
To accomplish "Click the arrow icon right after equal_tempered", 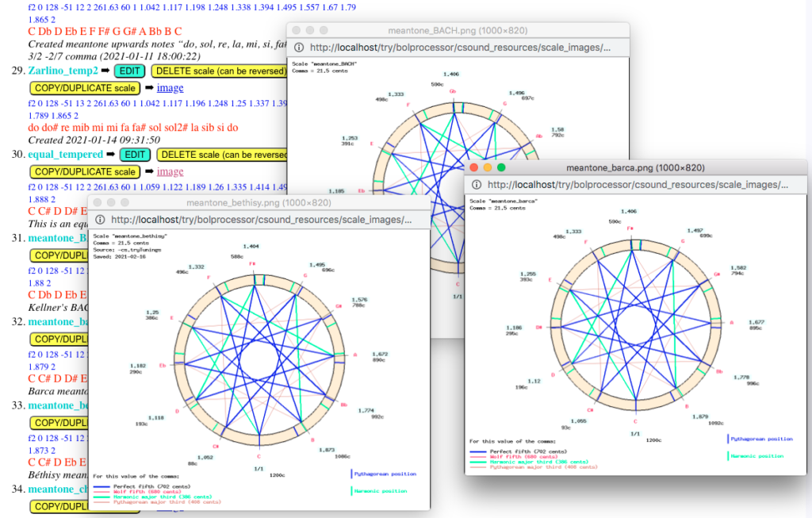I will tap(109, 154).
